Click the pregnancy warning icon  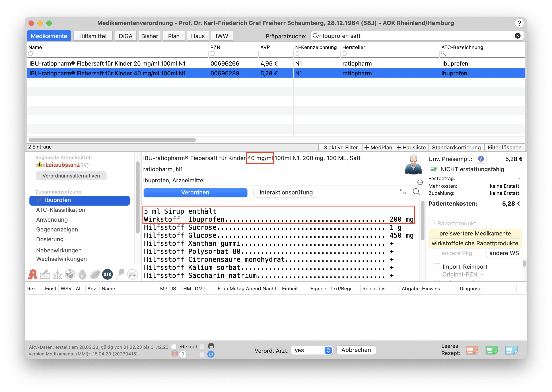[x=70, y=274]
